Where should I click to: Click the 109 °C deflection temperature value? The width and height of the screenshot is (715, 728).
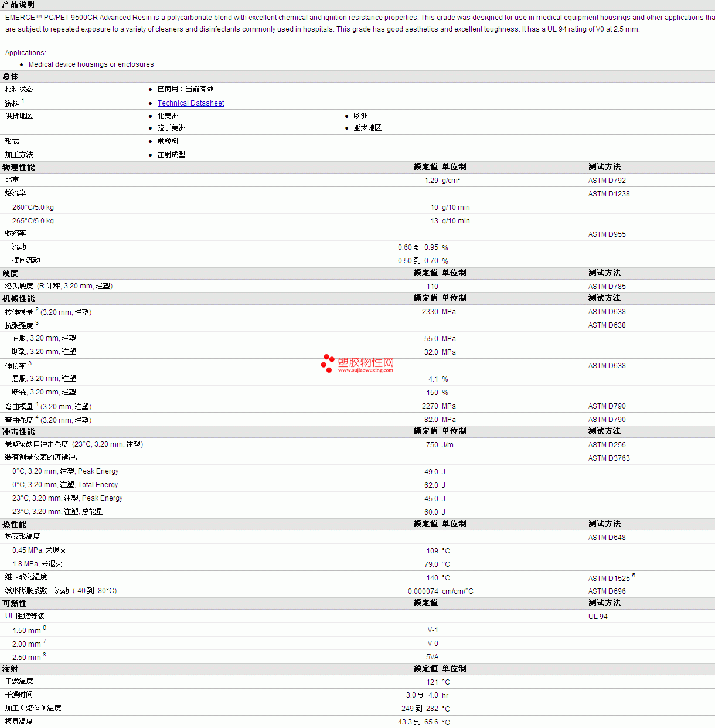(x=438, y=551)
